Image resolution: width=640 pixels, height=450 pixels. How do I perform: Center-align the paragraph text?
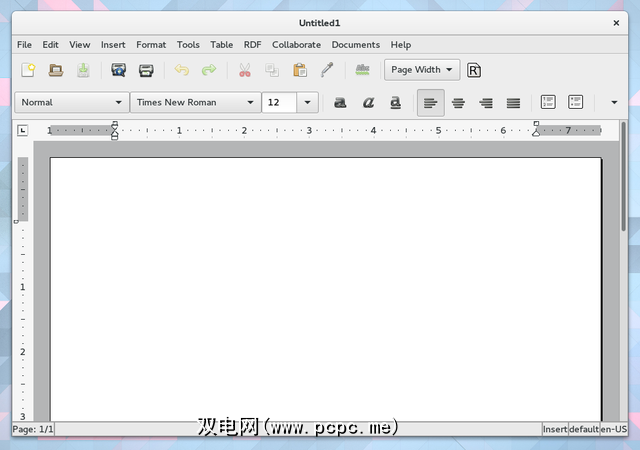click(458, 102)
